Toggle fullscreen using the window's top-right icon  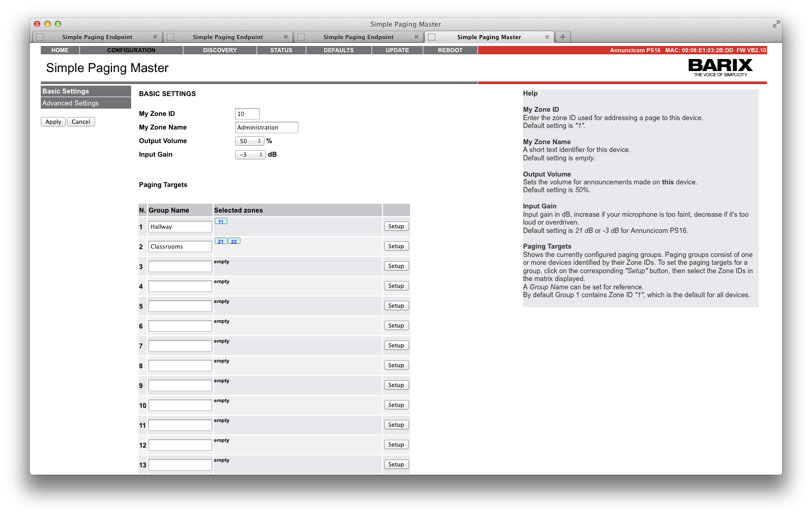coord(776,24)
